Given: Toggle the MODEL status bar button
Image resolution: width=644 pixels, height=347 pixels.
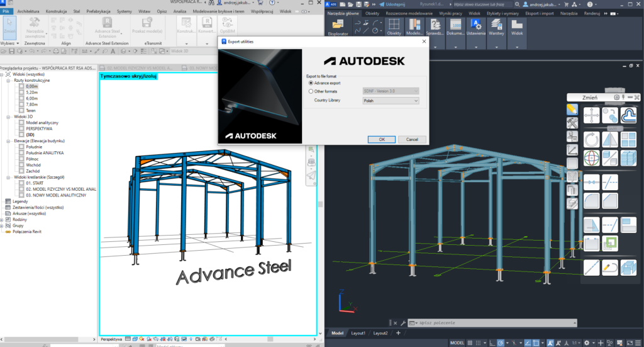Looking at the screenshot, I should coord(457,343).
